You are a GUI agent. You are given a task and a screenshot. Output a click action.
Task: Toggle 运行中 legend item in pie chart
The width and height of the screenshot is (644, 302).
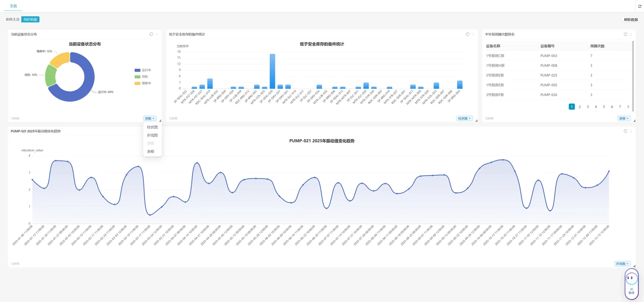pos(143,70)
